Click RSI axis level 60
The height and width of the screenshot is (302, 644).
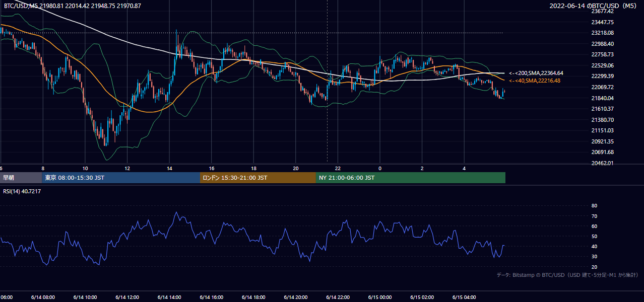click(x=594, y=226)
